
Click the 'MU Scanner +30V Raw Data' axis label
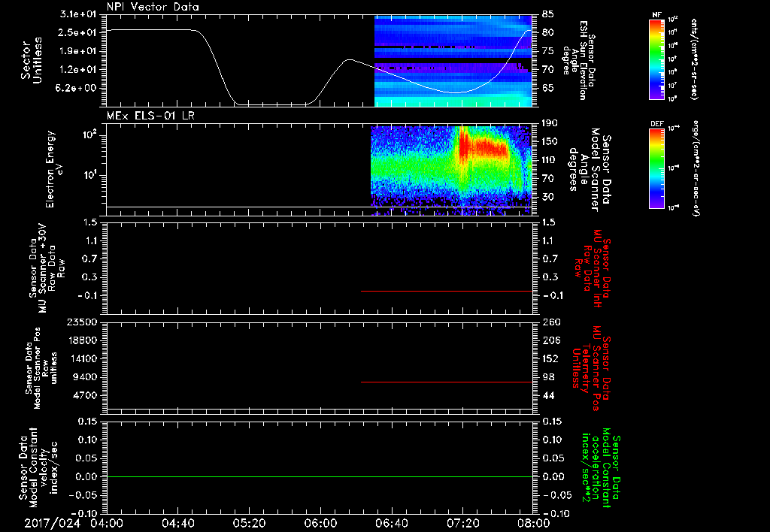[47, 268]
